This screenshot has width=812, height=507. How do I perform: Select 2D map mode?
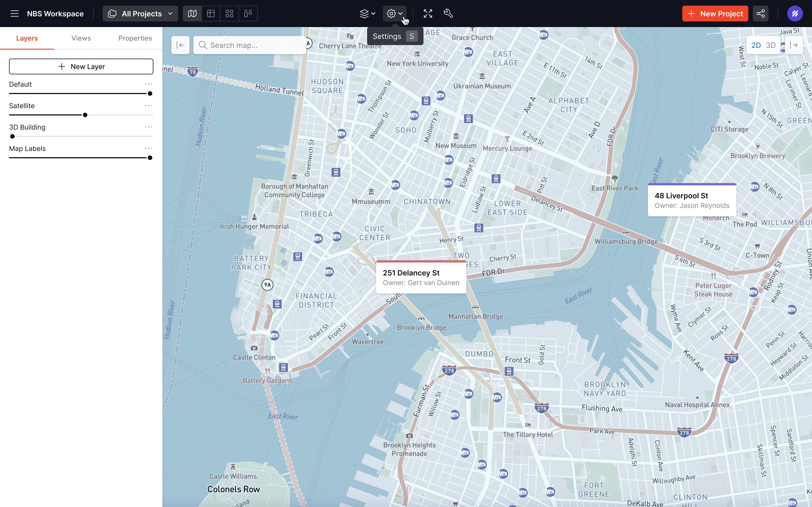(x=756, y=45)
